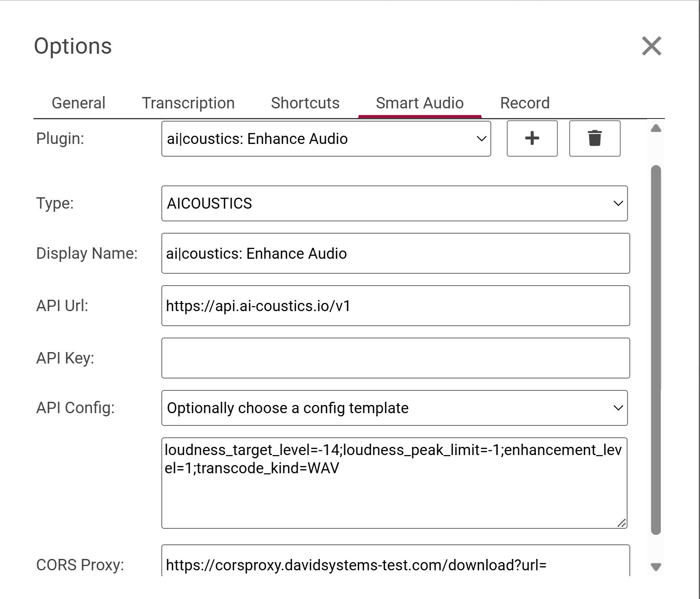Screen dimensions: 700x599
Task: Click the Display Name text field
Action: 395,253
